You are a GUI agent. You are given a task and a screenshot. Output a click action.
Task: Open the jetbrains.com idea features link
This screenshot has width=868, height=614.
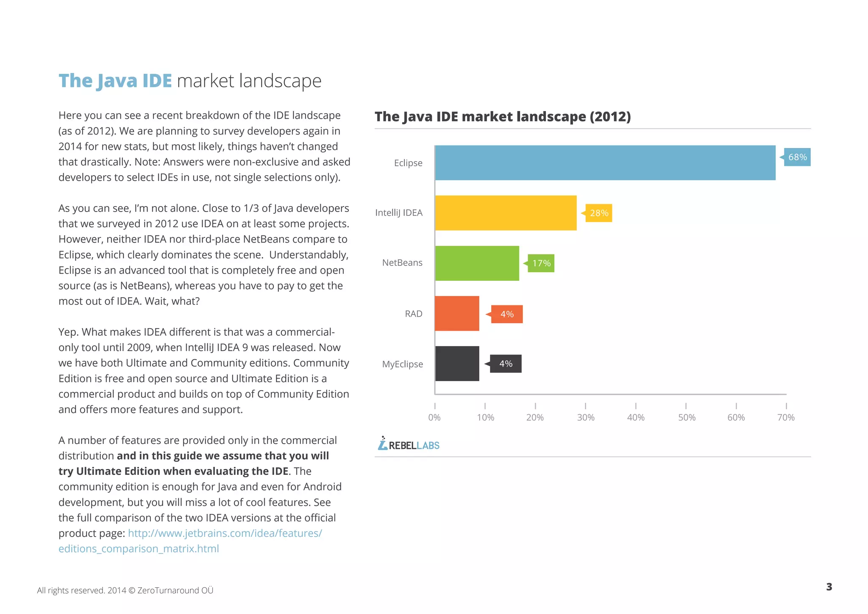pos(225,533)
